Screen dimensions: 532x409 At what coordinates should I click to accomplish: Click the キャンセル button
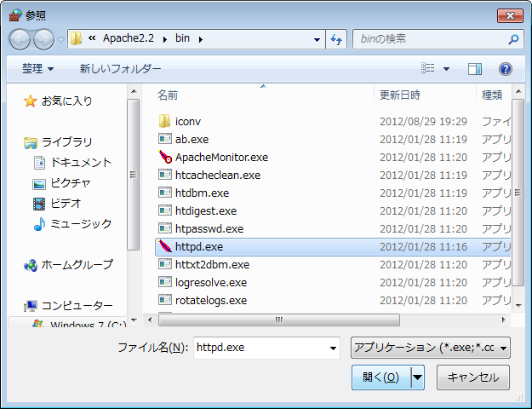(x=473, y=377)
